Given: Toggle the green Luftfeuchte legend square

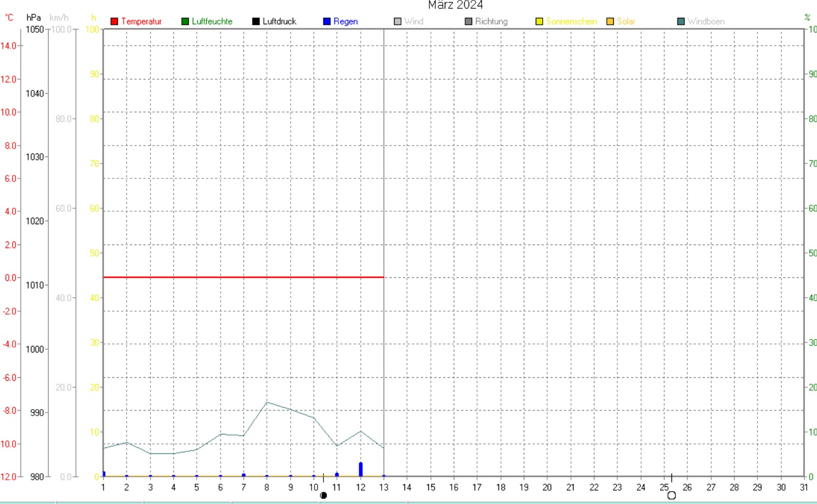Looking at the screenshot, I should pos(185,21).
